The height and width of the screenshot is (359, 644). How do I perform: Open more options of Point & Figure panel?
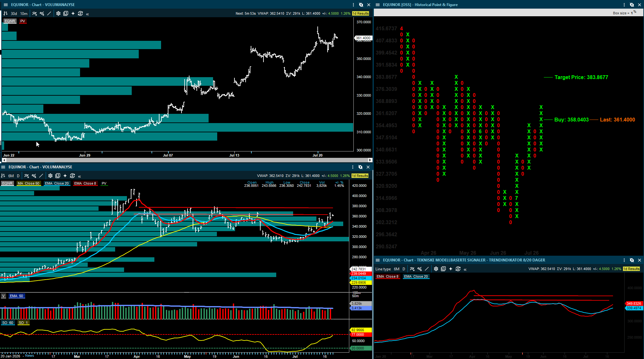click(x=624, y=5)
